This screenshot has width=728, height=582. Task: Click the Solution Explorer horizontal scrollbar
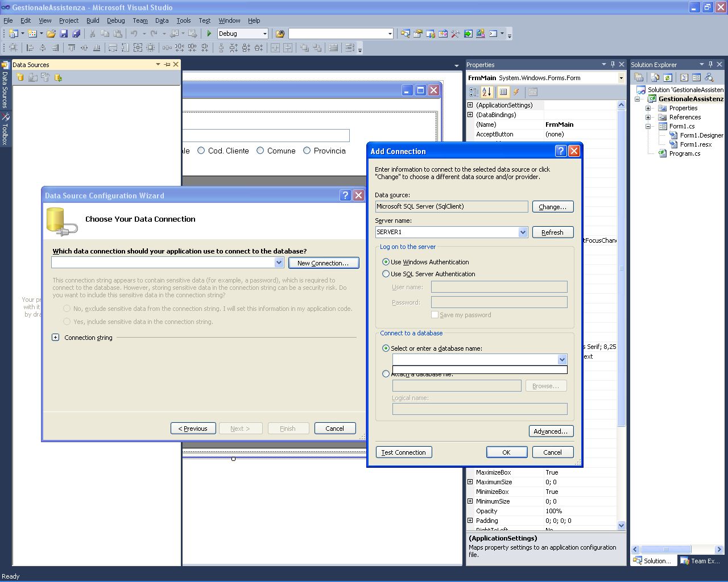(x=665, y=550)
